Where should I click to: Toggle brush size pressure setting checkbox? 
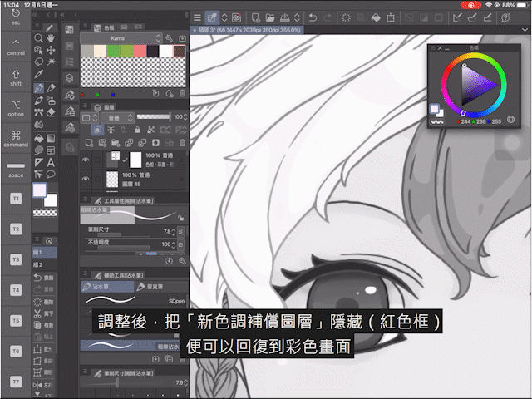[x=181, y=232]
